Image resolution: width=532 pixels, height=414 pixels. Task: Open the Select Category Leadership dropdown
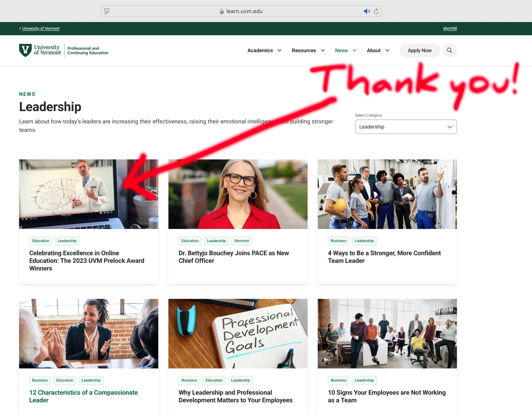pos(406,127)
